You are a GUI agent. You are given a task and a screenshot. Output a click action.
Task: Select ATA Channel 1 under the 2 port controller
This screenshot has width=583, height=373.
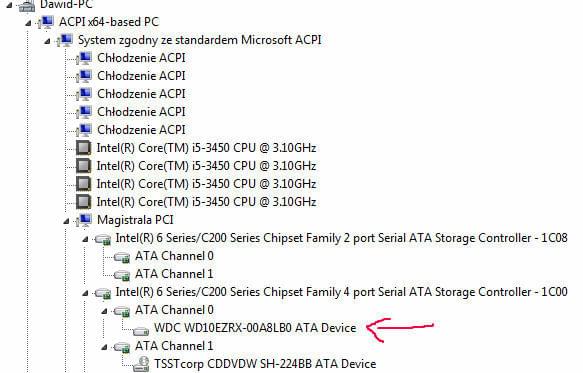click(x=174, y=274)
